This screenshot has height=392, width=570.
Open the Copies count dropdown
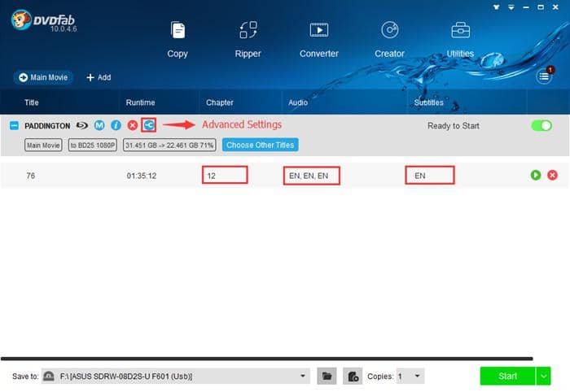click(410, 376)
